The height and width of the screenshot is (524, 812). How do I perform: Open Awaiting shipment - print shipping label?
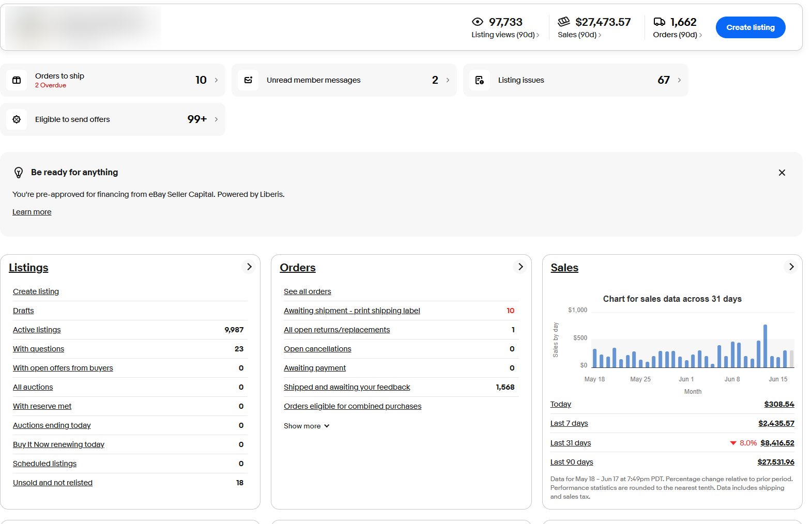pos(352,311)
